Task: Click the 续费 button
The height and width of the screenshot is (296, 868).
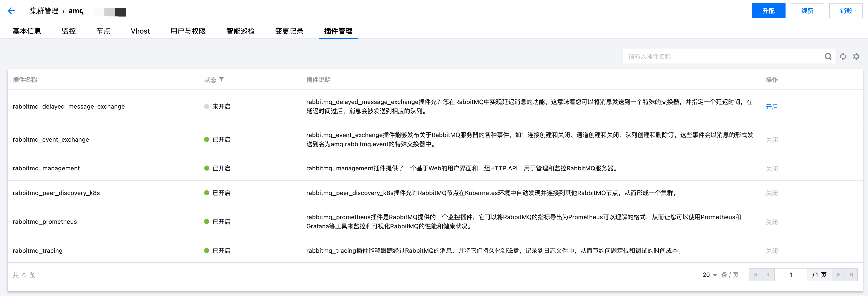Action: click(807, 11)
